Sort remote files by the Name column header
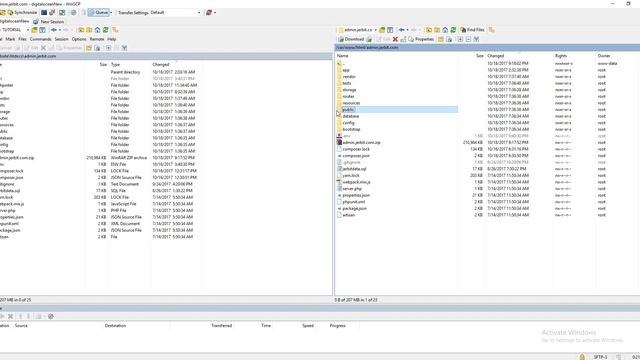The width and height of the screenshot is (640, 360). coord(342,56)
